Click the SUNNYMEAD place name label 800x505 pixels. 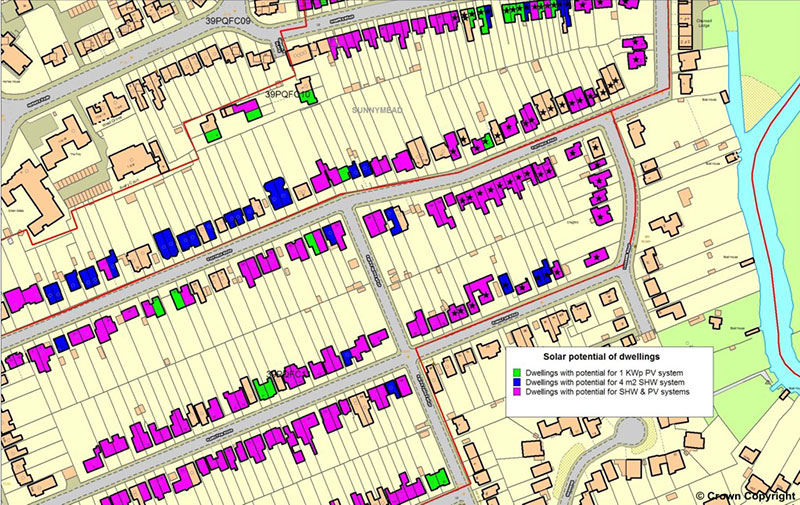pos(378,110)
